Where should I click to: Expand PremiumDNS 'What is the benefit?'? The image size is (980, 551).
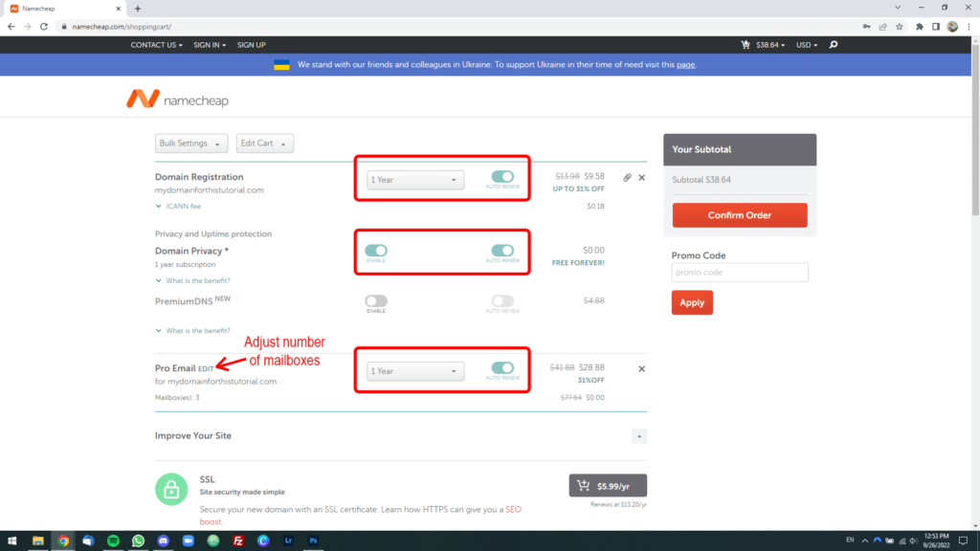[192, 330]
